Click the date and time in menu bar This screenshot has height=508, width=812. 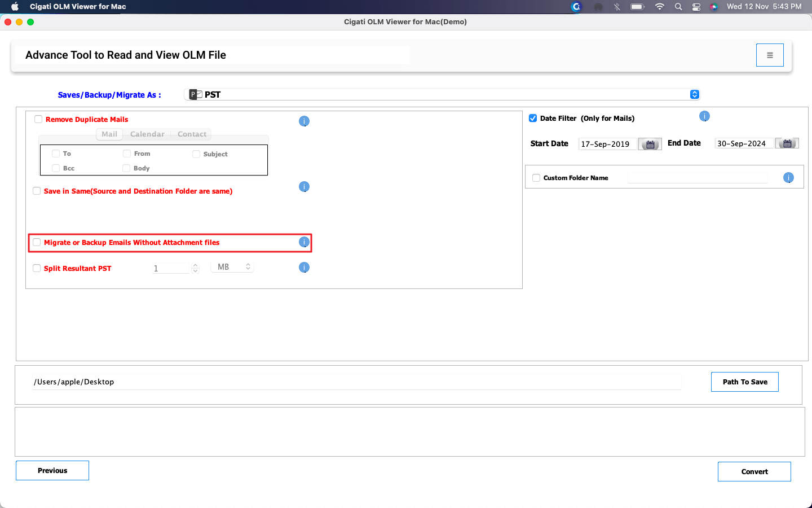tap(764, 7)
